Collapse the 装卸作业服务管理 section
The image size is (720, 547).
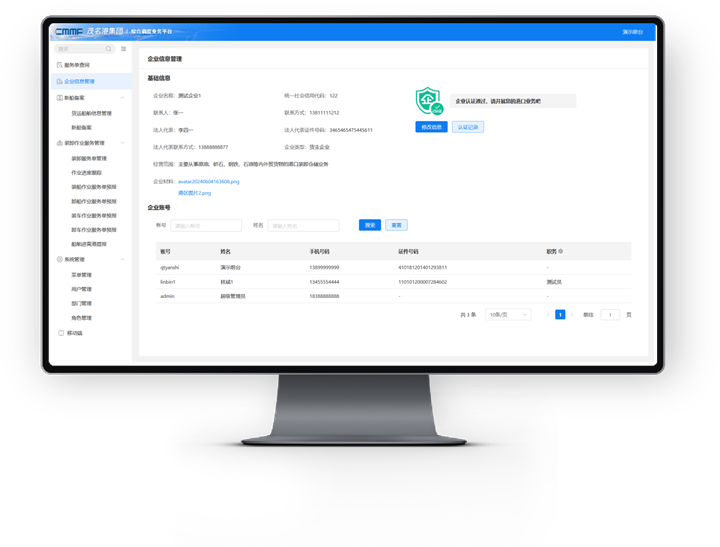(123, 143)
